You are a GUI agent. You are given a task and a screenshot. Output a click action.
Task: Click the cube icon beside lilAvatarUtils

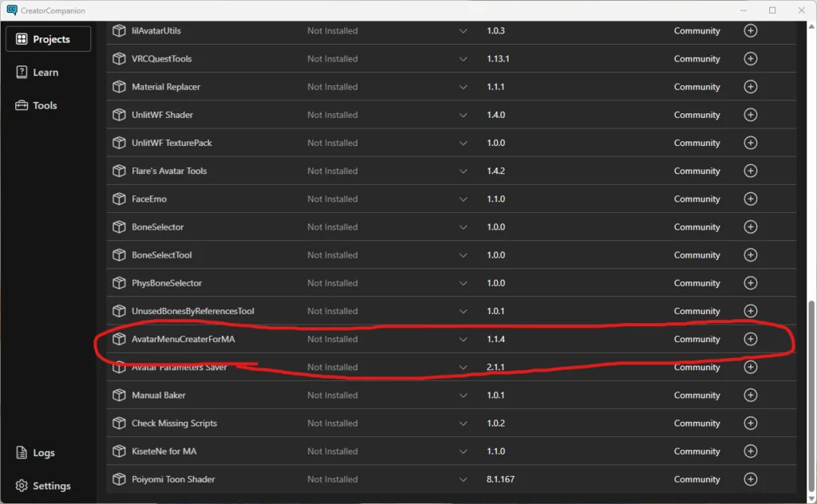point(120,31)
